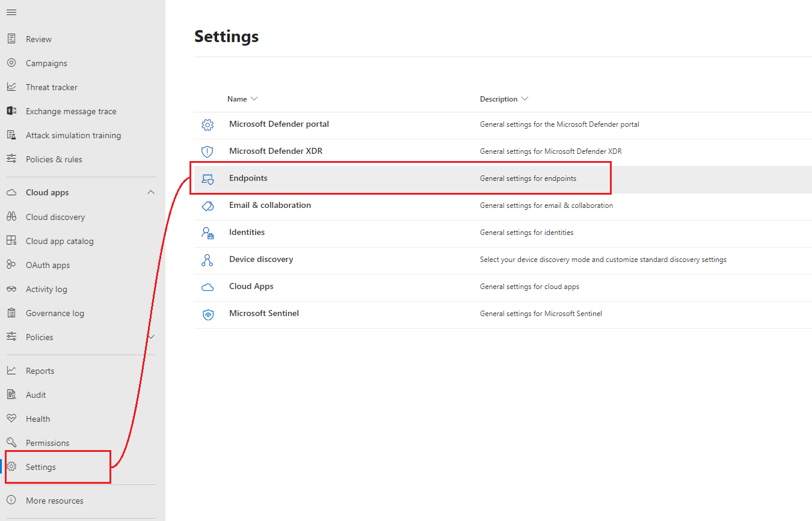Open More resources at the bottom
The width and height of the screenshot is (812, 521).
55,500
